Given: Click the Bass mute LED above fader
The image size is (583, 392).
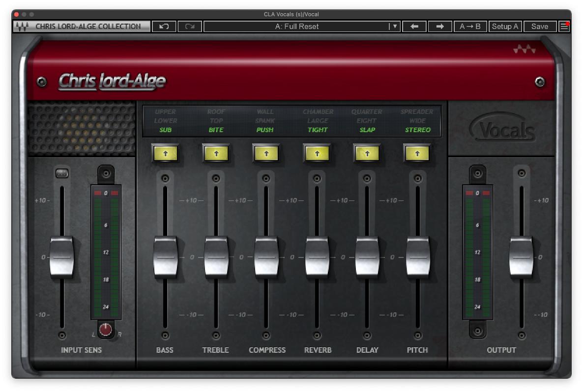Looking at the screenshot, I should pos(165,178).
